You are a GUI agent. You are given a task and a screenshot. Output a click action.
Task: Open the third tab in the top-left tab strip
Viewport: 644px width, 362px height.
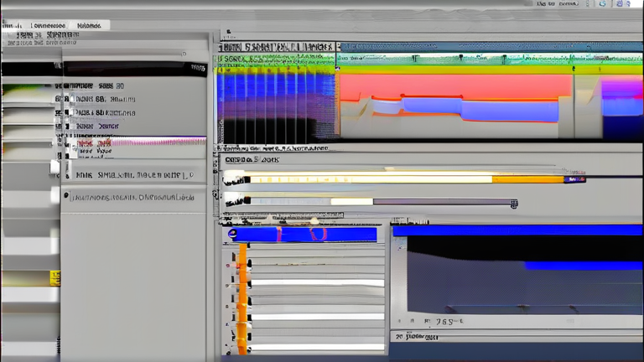[x=89, y=25]
